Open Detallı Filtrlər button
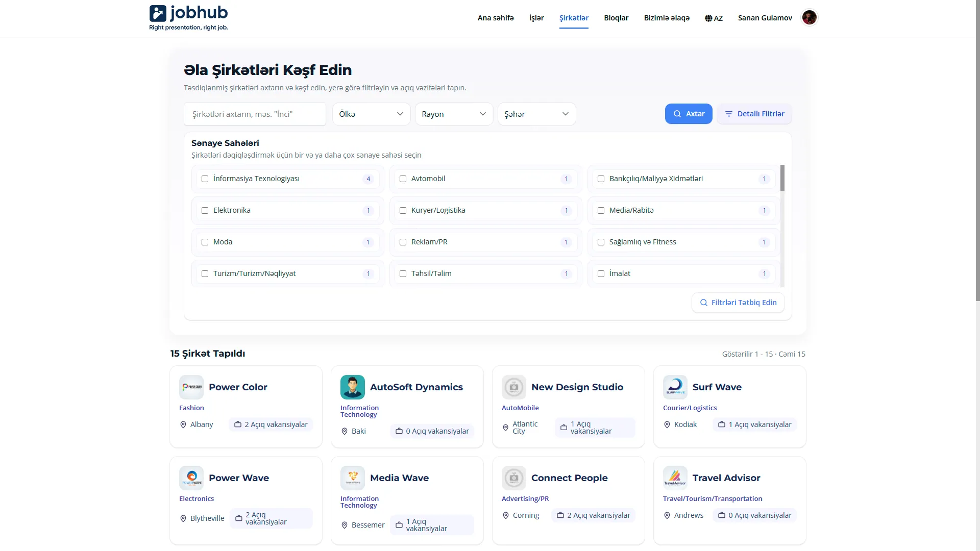Screen dimensions: 980x551 (x=754, y=114)
